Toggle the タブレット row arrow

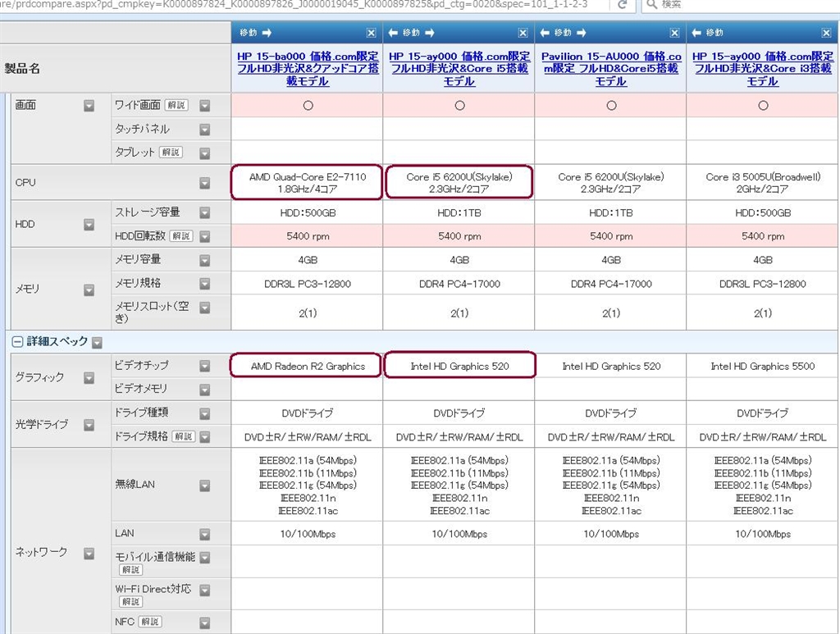[204, 153]
